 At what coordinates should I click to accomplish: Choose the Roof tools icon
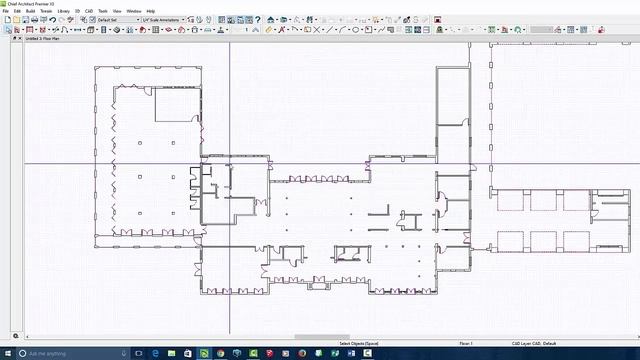pyautogui.click(x=142, y=30)
